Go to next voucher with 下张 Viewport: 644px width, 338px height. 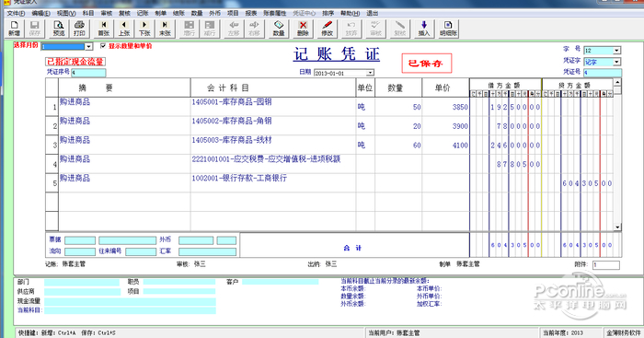[x=144, y=29]
